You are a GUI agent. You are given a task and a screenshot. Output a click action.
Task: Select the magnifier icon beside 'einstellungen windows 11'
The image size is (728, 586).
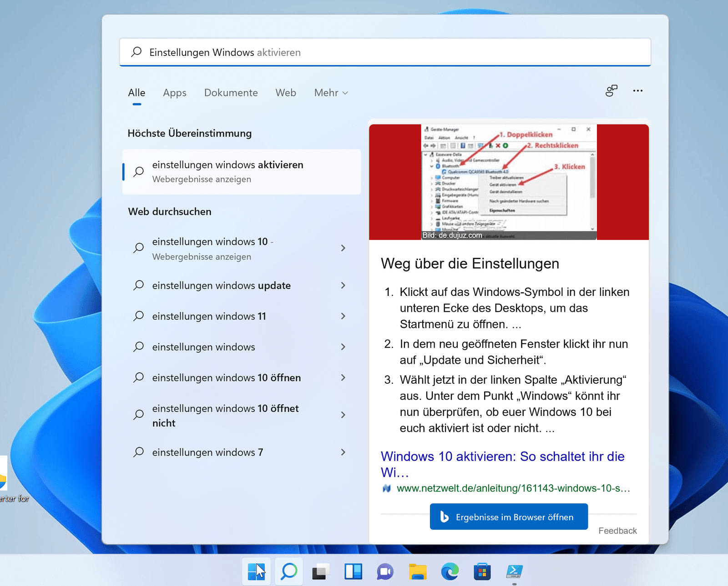pos(138,316)
